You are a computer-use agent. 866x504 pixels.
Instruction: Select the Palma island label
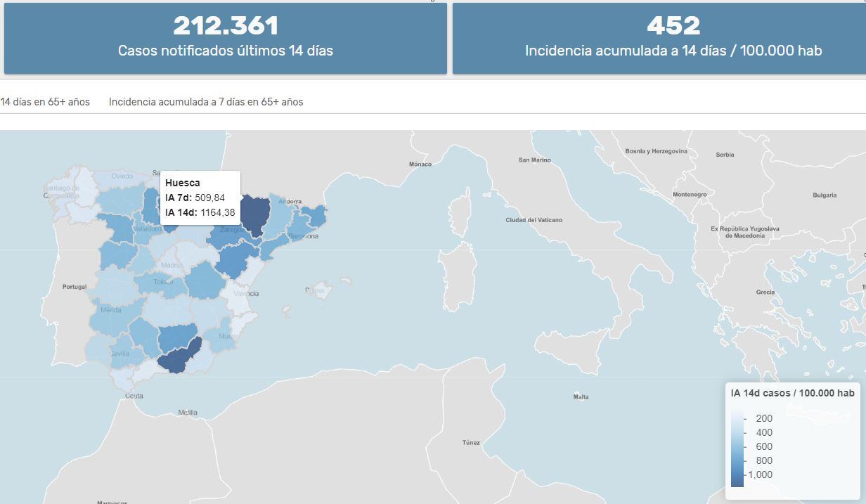tap(314, 290)
